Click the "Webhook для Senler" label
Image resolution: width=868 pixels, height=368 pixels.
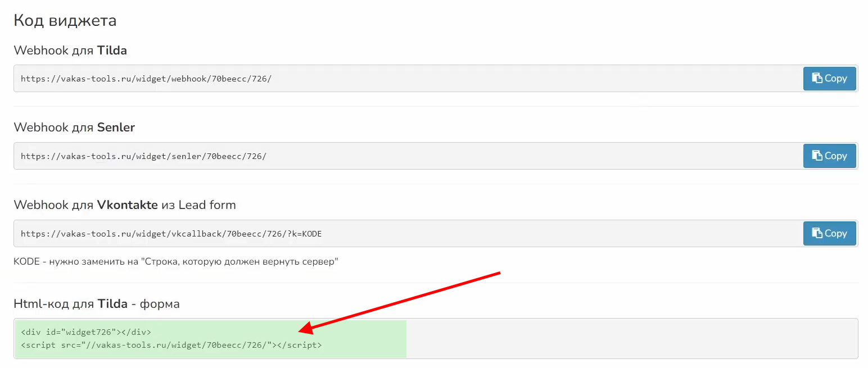point(74,128)
